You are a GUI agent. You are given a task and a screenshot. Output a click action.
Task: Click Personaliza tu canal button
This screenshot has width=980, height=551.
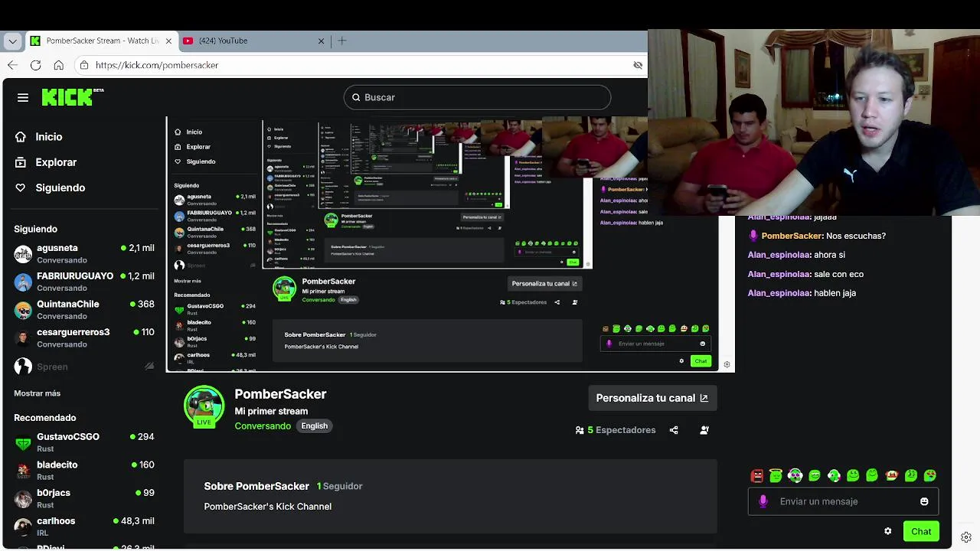652,398
